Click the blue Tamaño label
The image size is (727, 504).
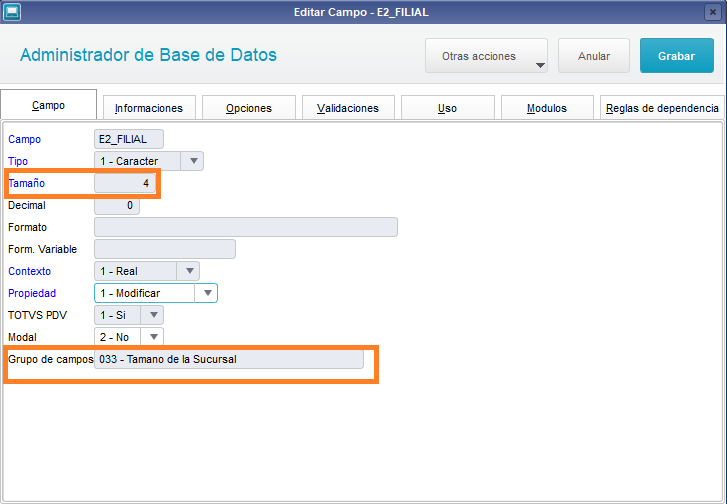click(26, 183)
